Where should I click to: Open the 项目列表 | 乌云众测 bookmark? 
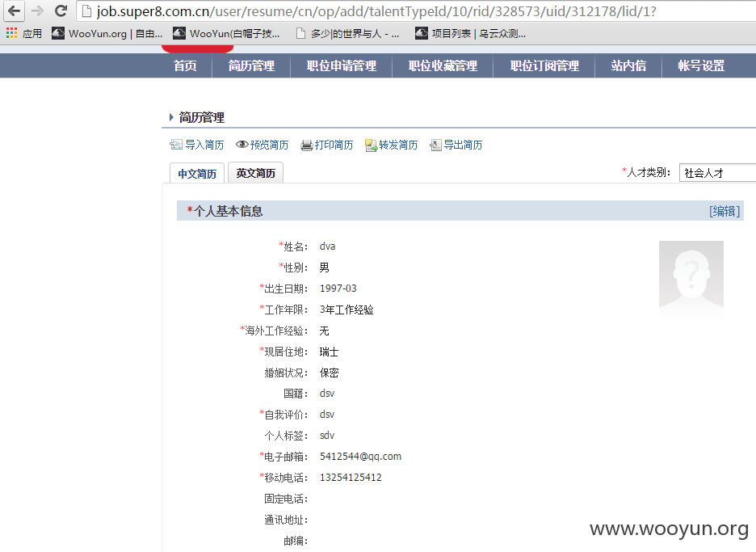(x=470, y=33)
